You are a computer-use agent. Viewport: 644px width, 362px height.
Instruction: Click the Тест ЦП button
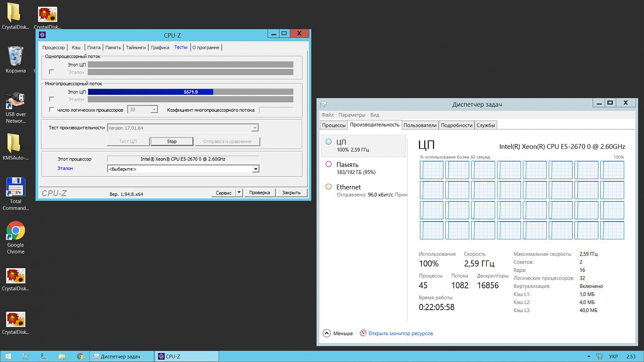pyautogui.click(x=128, y=142)
